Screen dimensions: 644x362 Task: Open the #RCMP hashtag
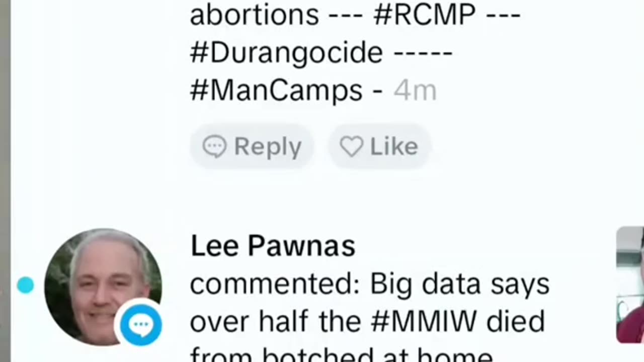[425, 15]
